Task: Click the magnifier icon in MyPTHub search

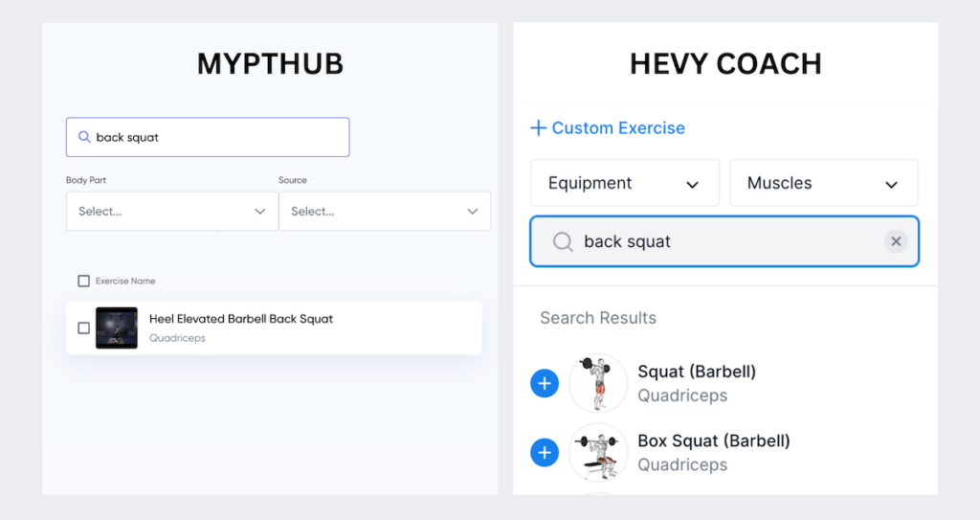Action: tap(84, 137)
